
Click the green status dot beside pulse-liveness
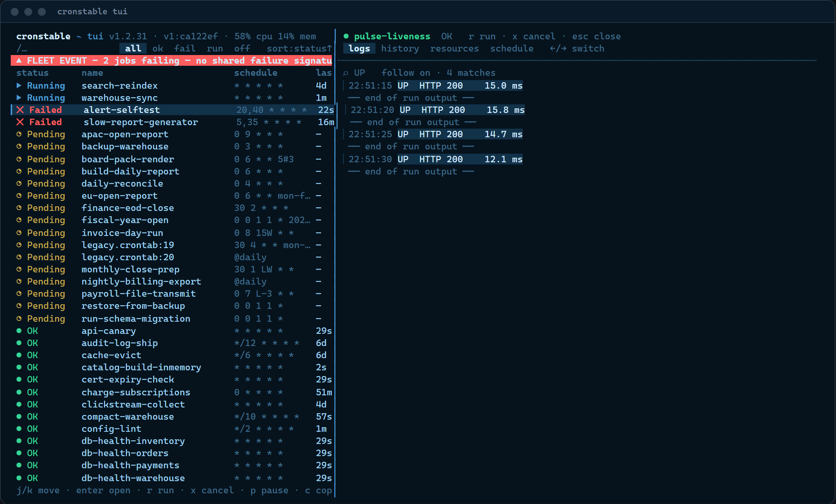tap(346, 36)
